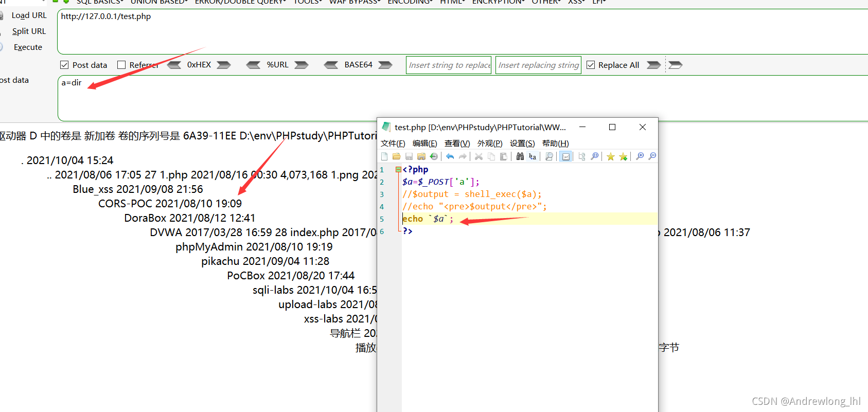Open the ENCODING dropdown menu
This screenshot has width=868, height=412.
tap(410, 2)
